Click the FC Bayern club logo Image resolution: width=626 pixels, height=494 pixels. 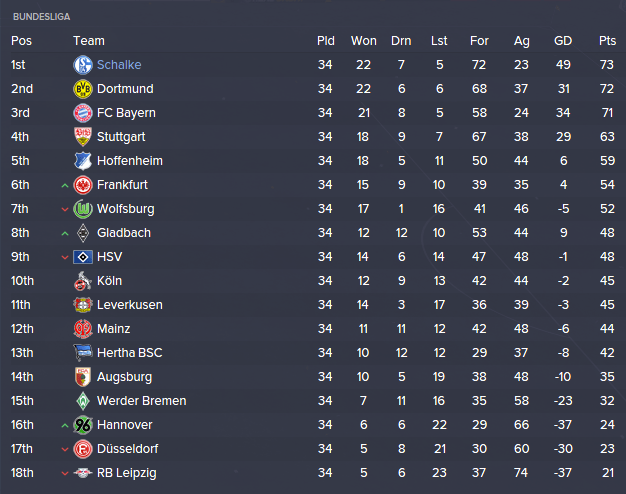click(x=83, y=113)
